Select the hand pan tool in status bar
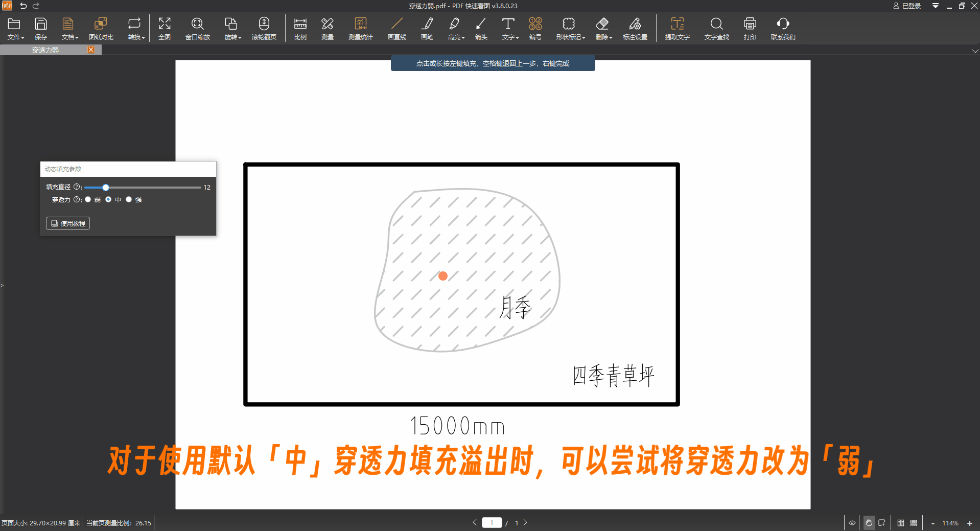The image size is (980, 531). pyautogui.click(x=869, y=523)
